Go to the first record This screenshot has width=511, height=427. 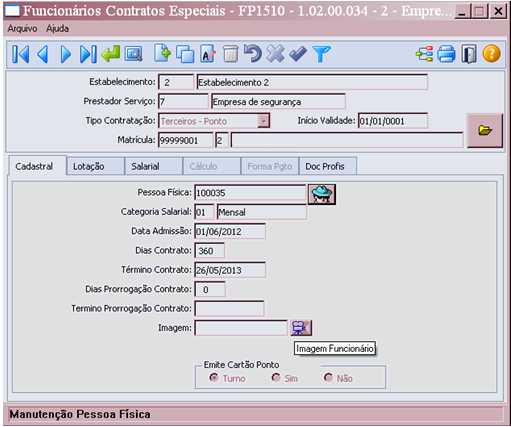21,54
